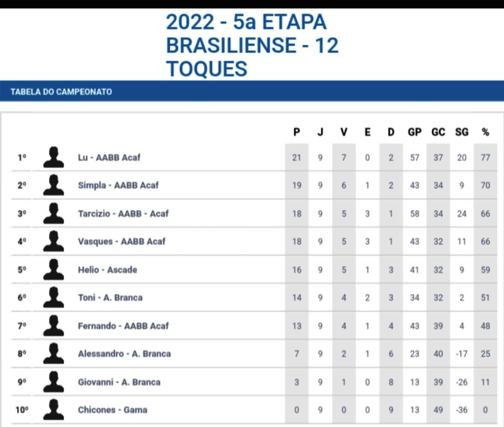The width and height of the screenshot is (504, 427).
Task: Click the % column header
Action: (485, 132)
